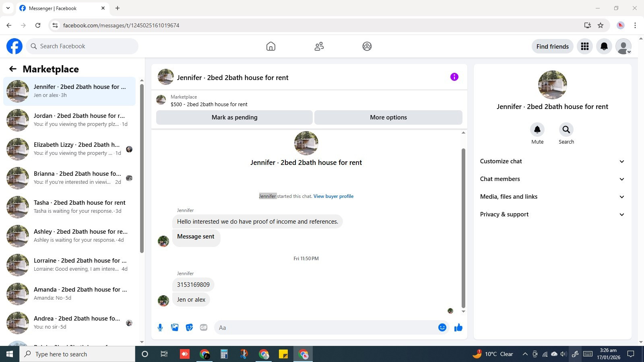
Task: Select the Jennifer conversation in the list
Action: 69,91
